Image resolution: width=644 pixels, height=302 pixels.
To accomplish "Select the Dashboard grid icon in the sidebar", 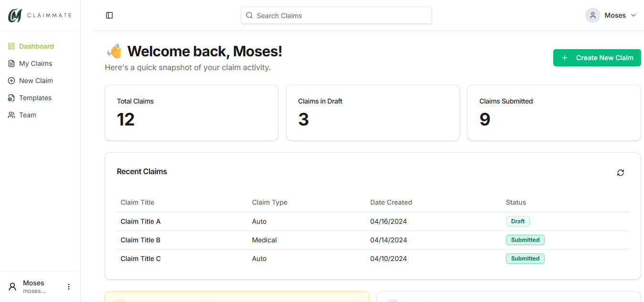I will click(11, 46).
